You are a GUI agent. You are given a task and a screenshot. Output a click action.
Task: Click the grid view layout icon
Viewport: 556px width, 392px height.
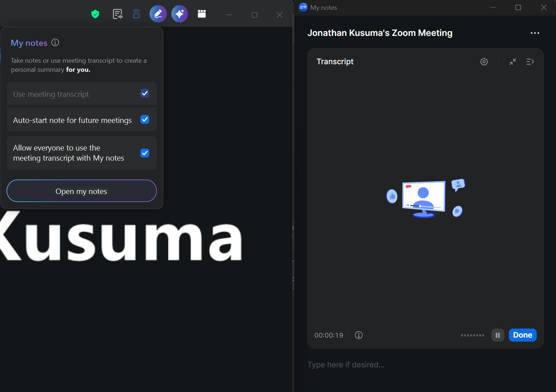202,14
